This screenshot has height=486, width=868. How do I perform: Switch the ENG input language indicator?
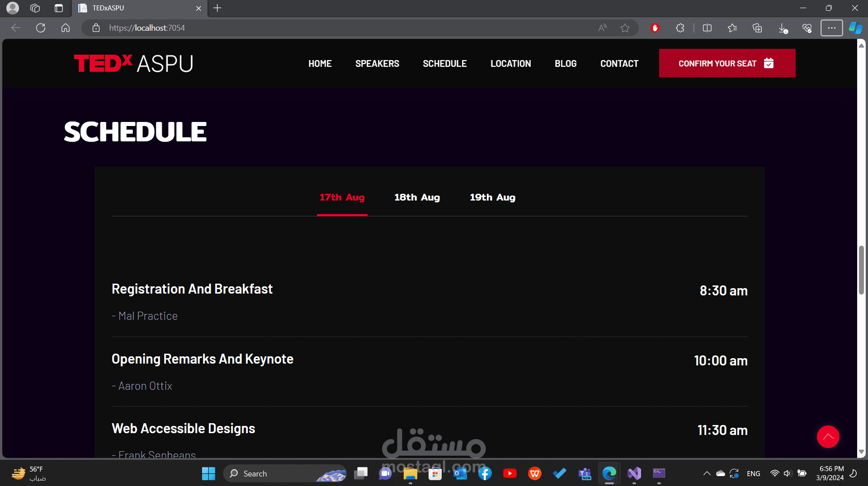click(753, 473)
